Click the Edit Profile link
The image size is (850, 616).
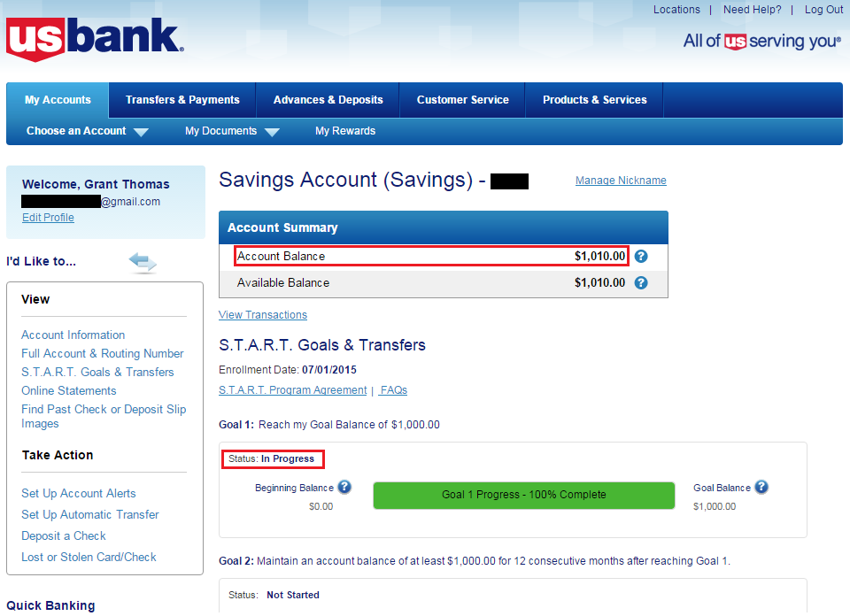[48, 218]
